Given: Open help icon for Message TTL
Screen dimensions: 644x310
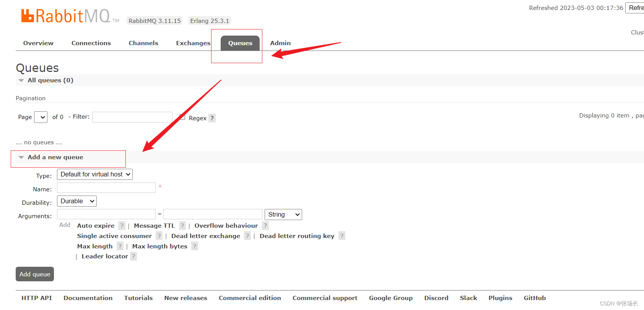Looking at the screenshot, I should point(182,226).
